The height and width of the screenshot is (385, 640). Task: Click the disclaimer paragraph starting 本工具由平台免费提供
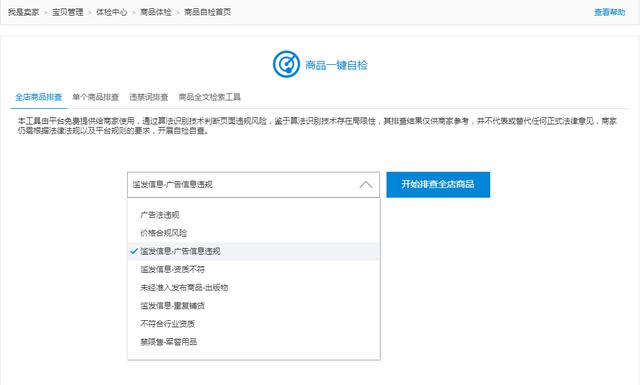(x=317, y=126)
